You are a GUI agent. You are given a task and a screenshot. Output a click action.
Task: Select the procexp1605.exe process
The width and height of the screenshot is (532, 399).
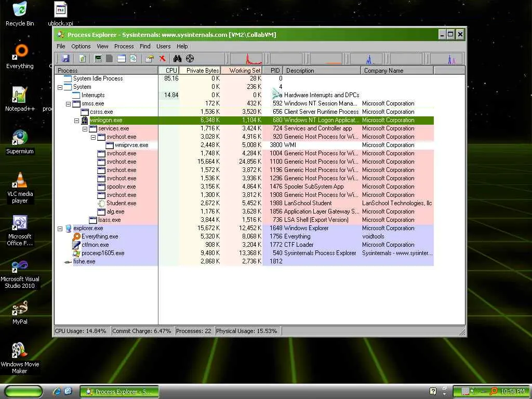244,253
